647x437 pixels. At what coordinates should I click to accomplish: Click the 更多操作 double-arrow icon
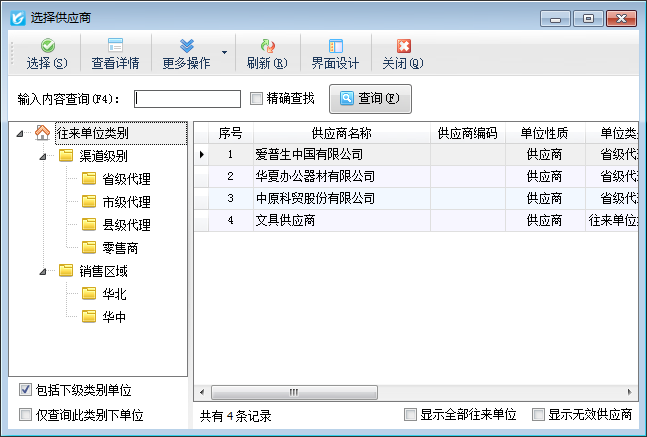point(186,46)
